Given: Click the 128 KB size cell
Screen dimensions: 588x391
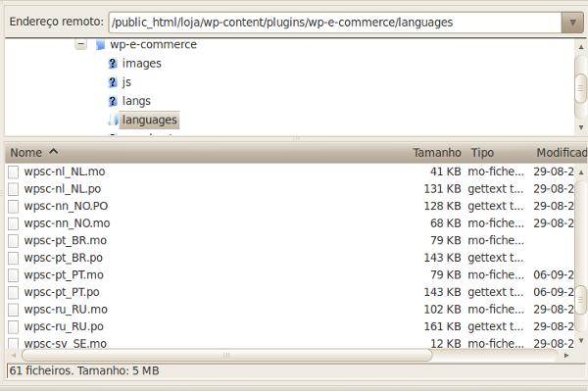Looking at the screenshot, I should [443, 206].
